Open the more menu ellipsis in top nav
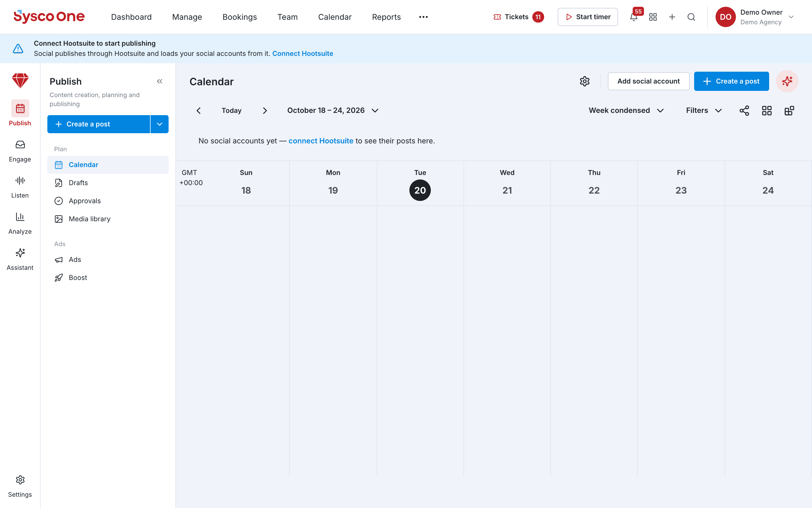 coord(423,17)
